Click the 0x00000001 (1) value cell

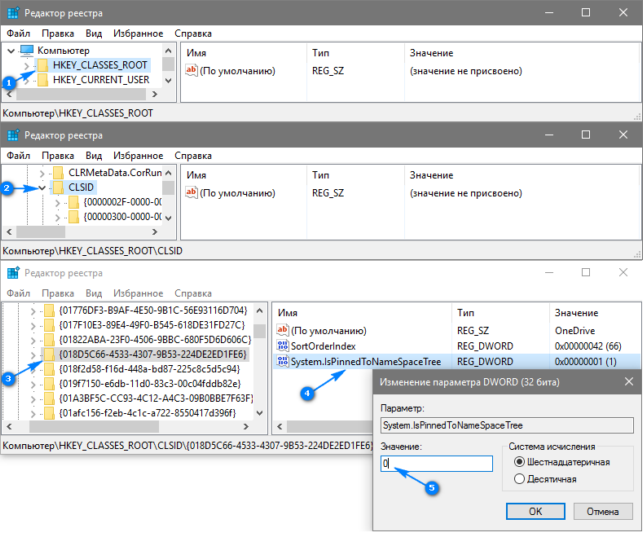point(585,362)
